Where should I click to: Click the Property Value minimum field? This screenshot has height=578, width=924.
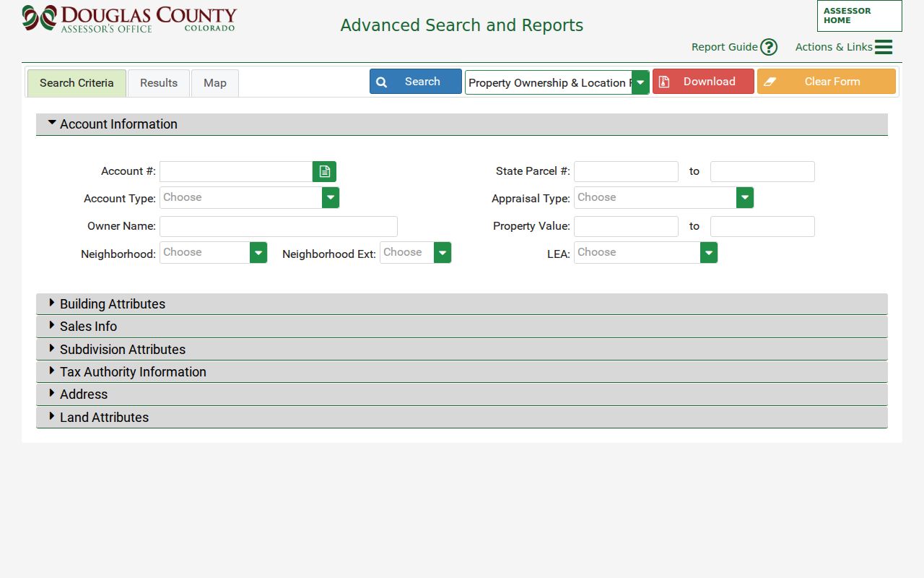coord(626,226)
